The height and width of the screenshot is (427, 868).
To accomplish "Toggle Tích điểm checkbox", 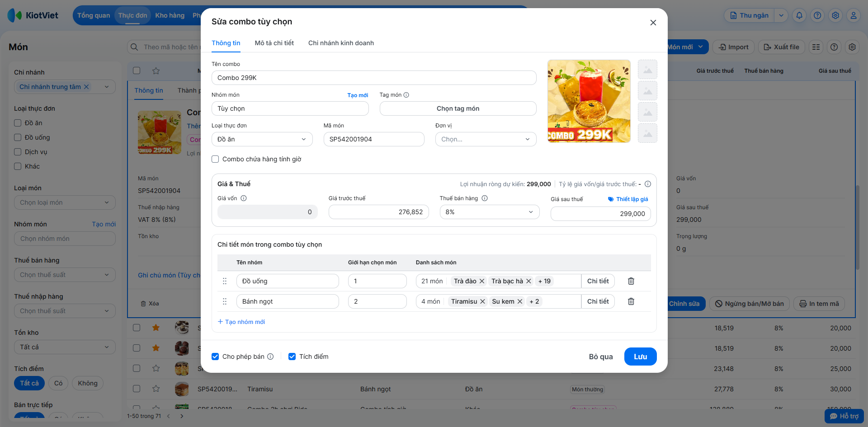I will click(x=292, y=357).
